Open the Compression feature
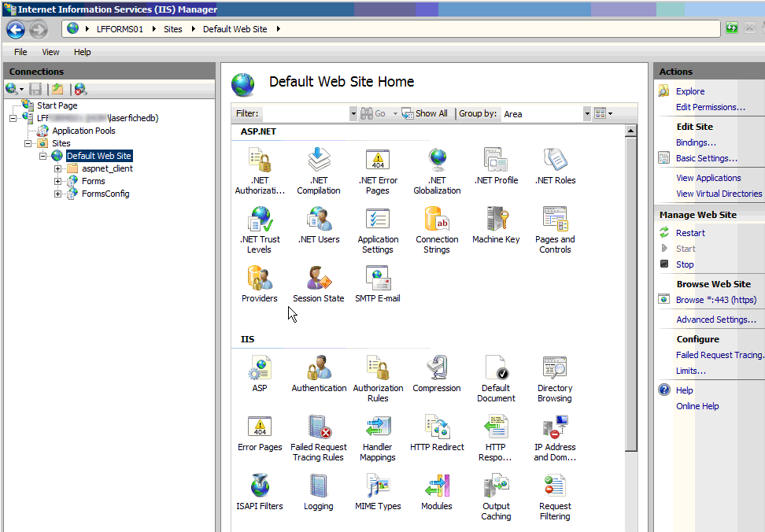The height and width of the screenshot is (532, 765). tap(437, 374)
